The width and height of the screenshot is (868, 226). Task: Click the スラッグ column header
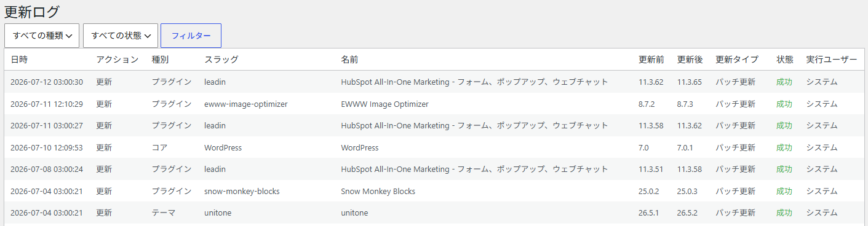(x=221, y=60)
